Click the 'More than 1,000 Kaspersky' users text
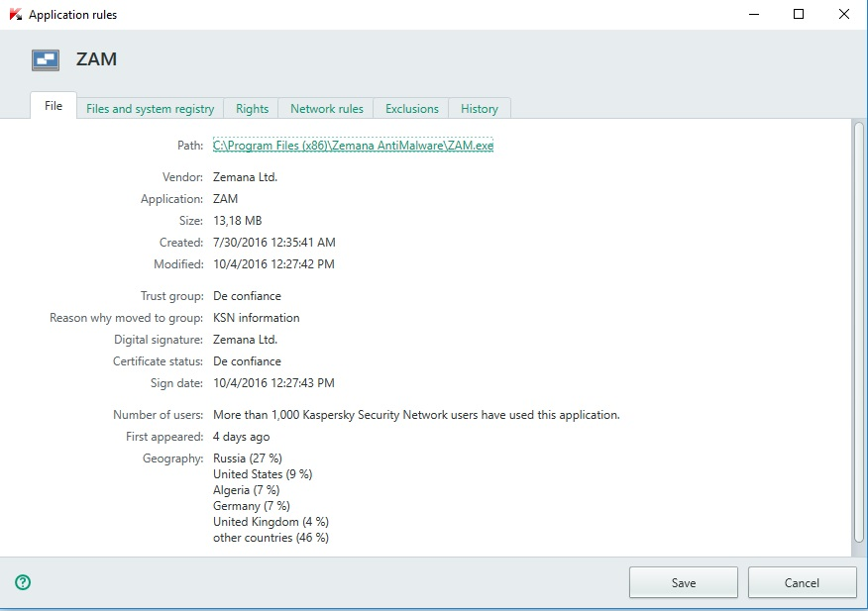Viewport: 868px width, 611px height. 416,415
